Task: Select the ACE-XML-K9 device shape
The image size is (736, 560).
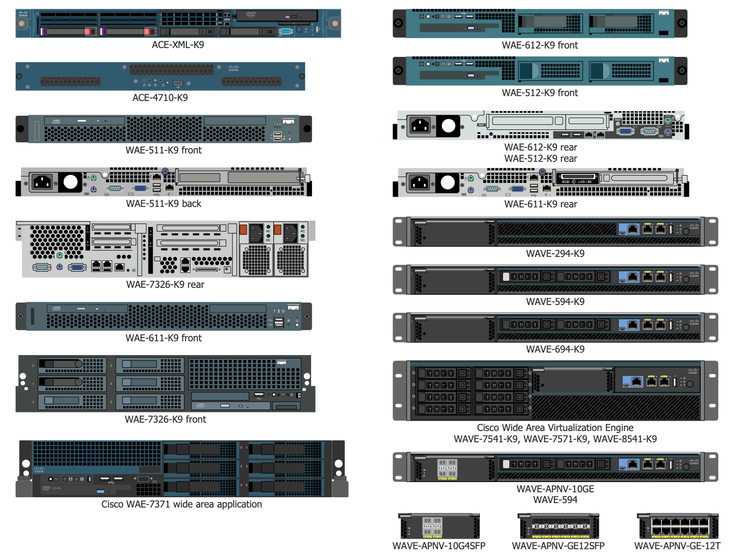Action: click(x=178, y=23)
